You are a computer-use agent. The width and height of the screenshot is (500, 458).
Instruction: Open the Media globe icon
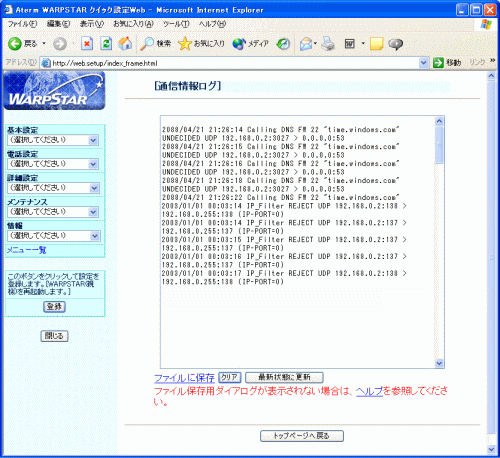pyautogui.click(x=239, y=44)
